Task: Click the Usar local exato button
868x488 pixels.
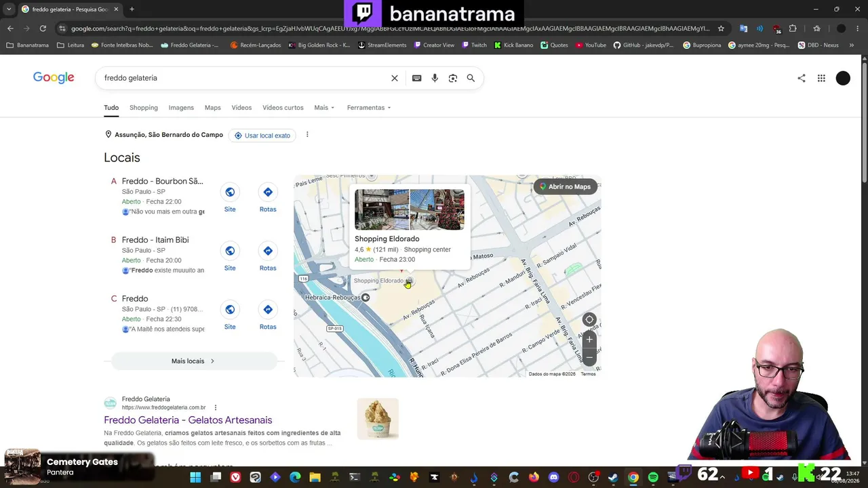Action: click(262, 136)
